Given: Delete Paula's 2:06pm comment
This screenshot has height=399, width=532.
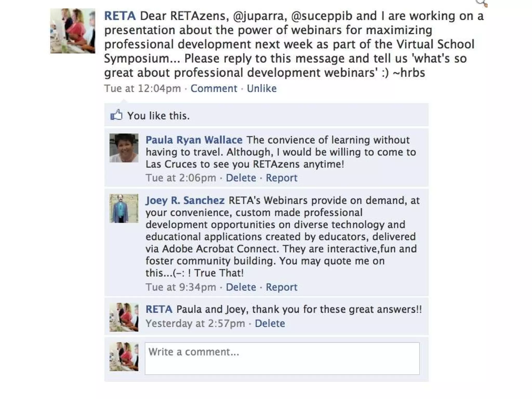Looking at the screenshot, I should [241, 178].
